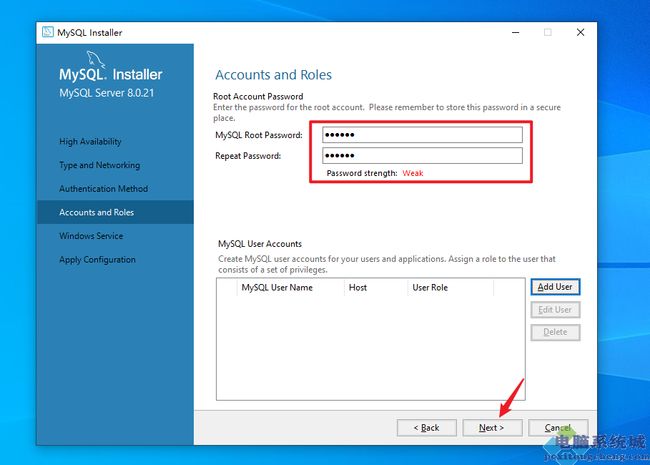The height and width of the screenshot is (465, 650).
Task: Select the Accounts and Roles step
Action: coord(115,212)
